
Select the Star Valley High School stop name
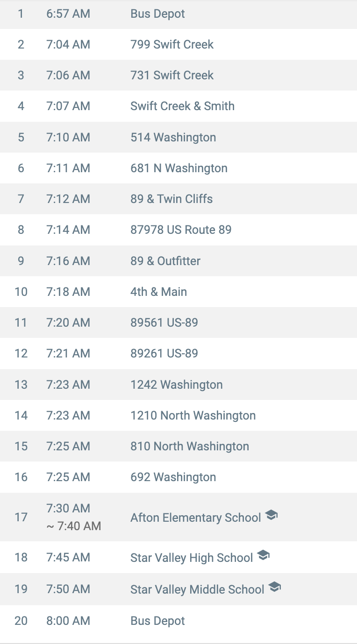pyautogui.click(x=192, y=558)
